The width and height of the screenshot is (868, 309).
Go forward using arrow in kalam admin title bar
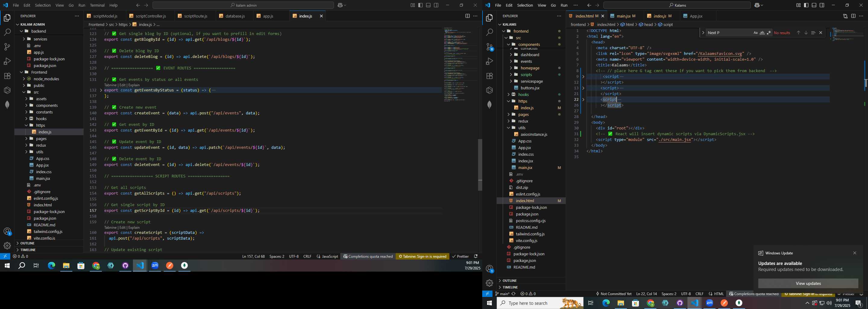pos(146,5)
